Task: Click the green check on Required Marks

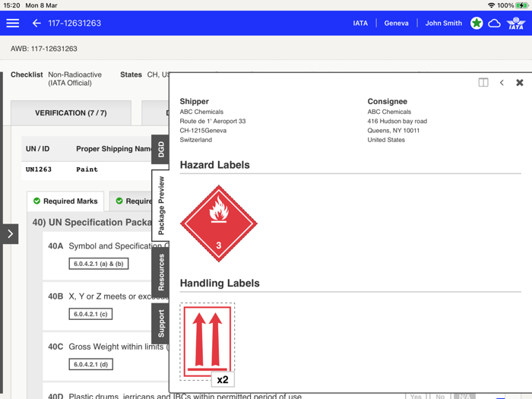Action: 36,201
